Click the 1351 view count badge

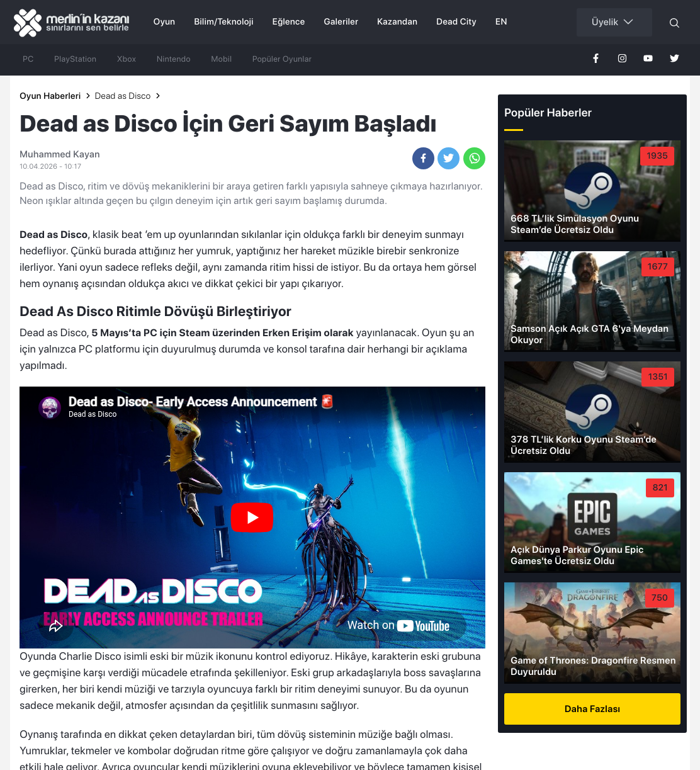658,377
